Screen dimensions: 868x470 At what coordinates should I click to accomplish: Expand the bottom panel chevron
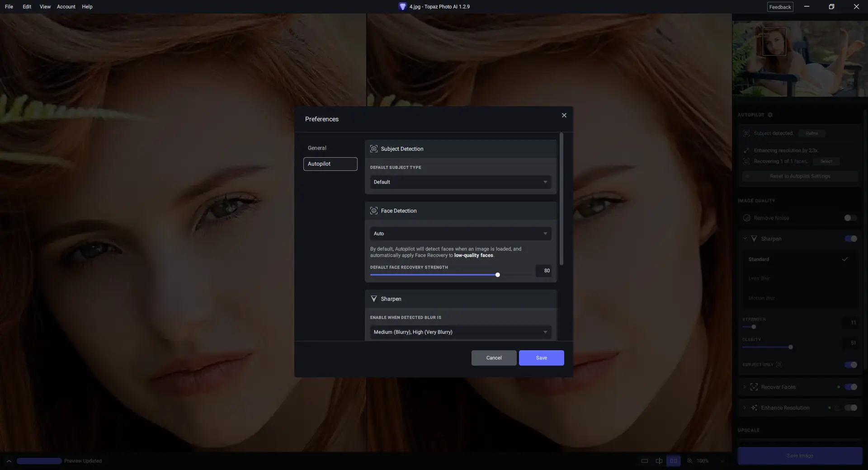point(9,461)
